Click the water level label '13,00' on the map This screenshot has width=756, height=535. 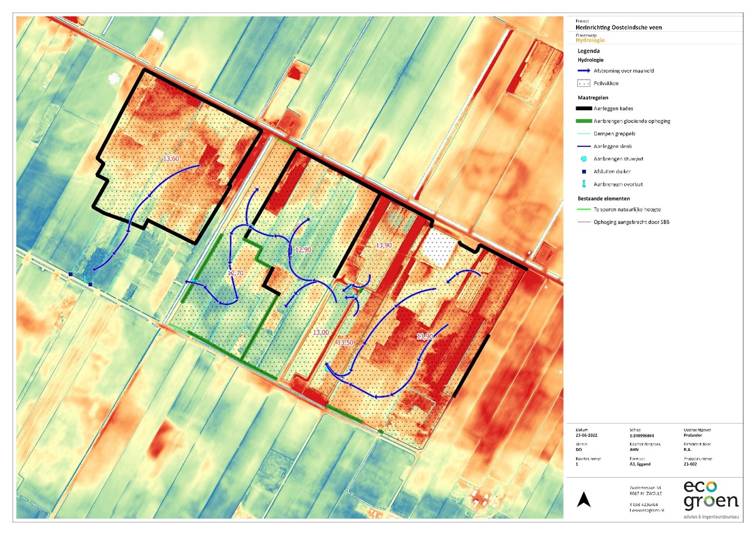[320, 332]
